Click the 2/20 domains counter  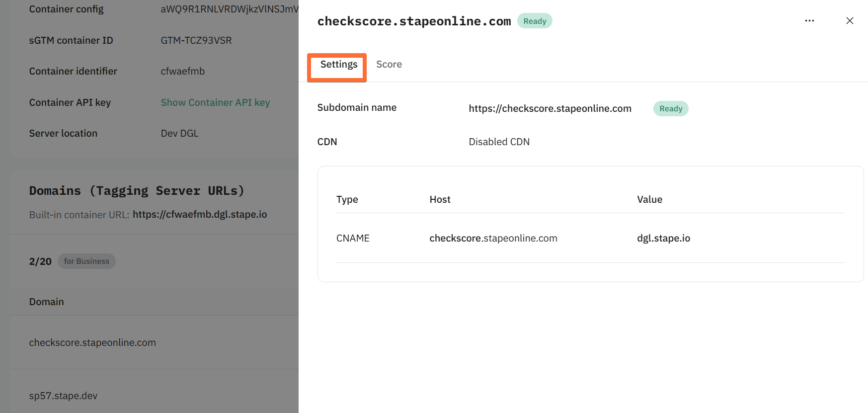click(x=40, y=261)
